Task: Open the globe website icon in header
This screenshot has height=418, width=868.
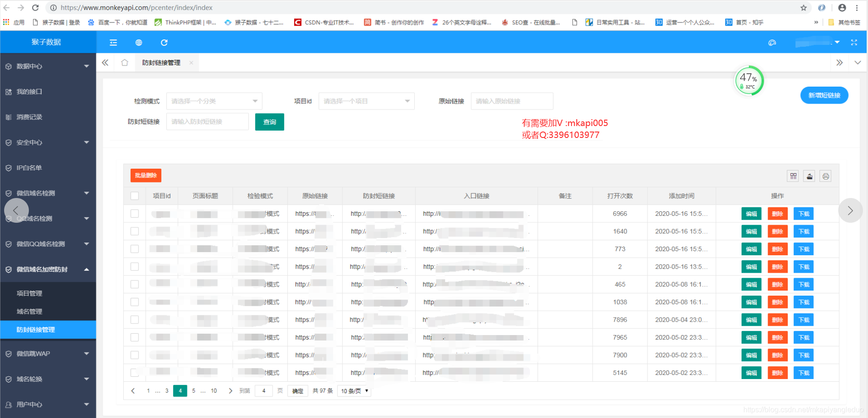Action: (x=139, y=43)
